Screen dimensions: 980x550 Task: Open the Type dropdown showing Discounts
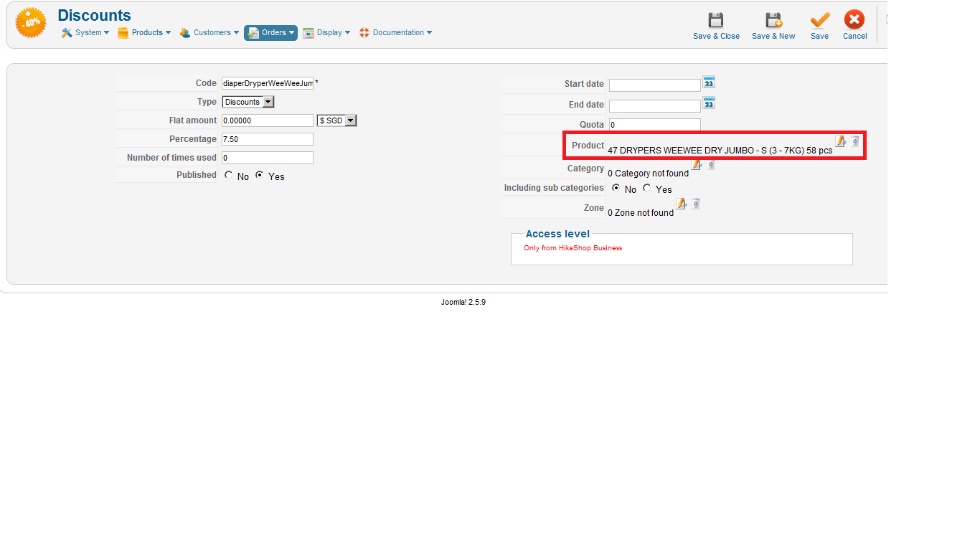(x=248, y=102)
